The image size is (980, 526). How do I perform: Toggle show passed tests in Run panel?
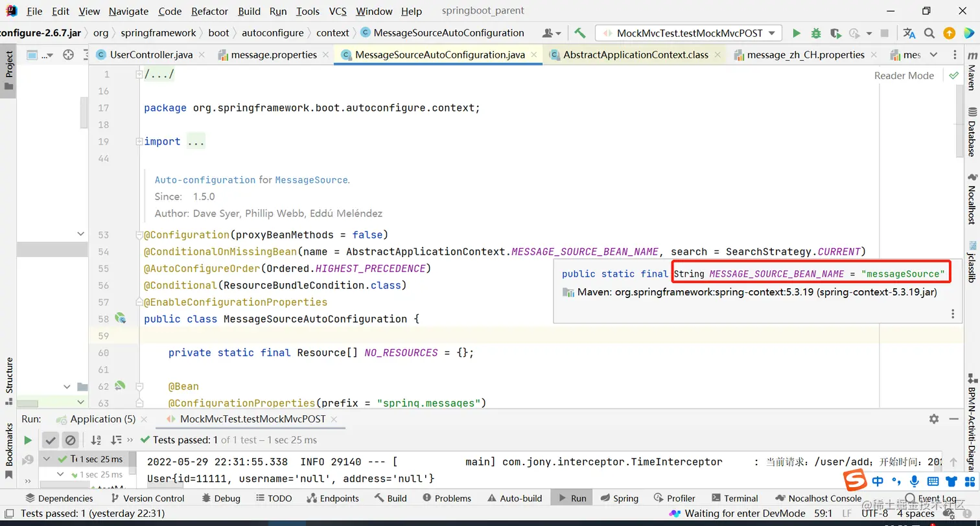(51, 440)
